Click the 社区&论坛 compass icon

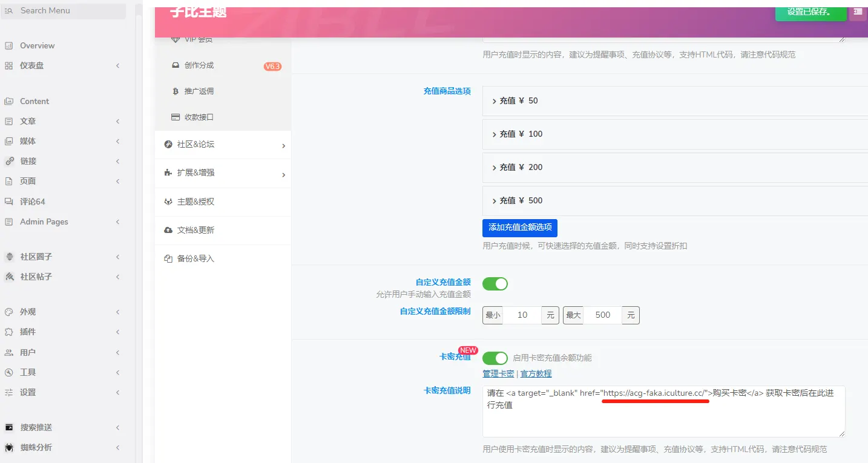pos(168,145)
